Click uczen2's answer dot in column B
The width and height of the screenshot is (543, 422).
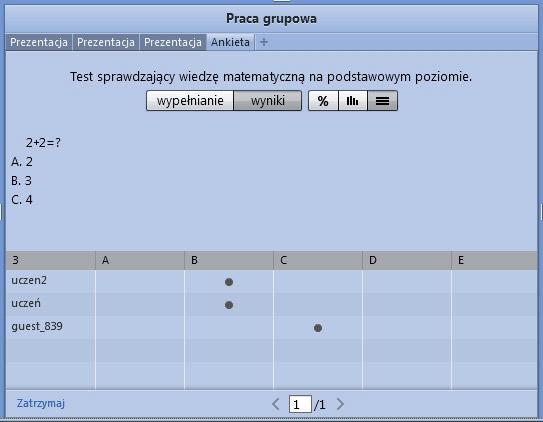[x=229, y=282]
